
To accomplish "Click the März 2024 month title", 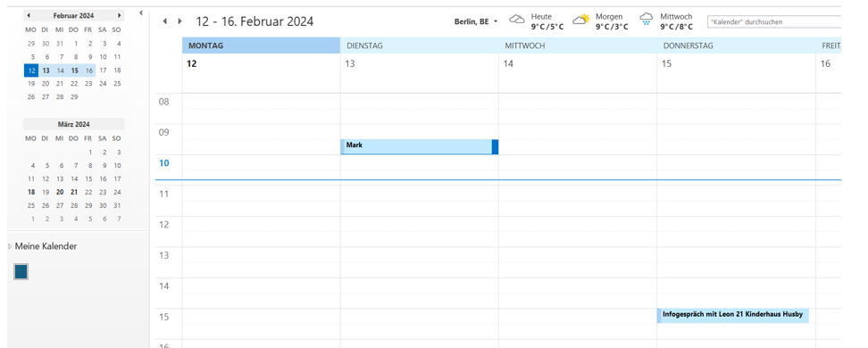I will (73, 125).
